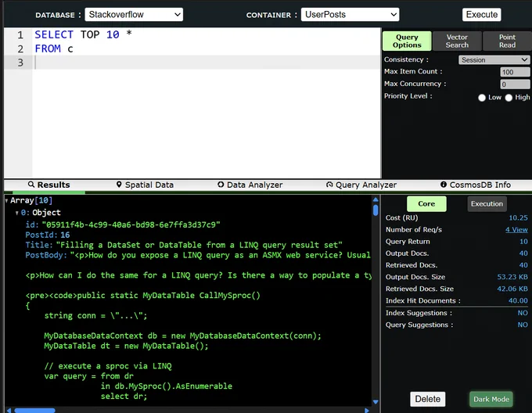The image size is (532, 413).
Task: Collapse the Array[10] tree node
Action: tap(6, 201)
